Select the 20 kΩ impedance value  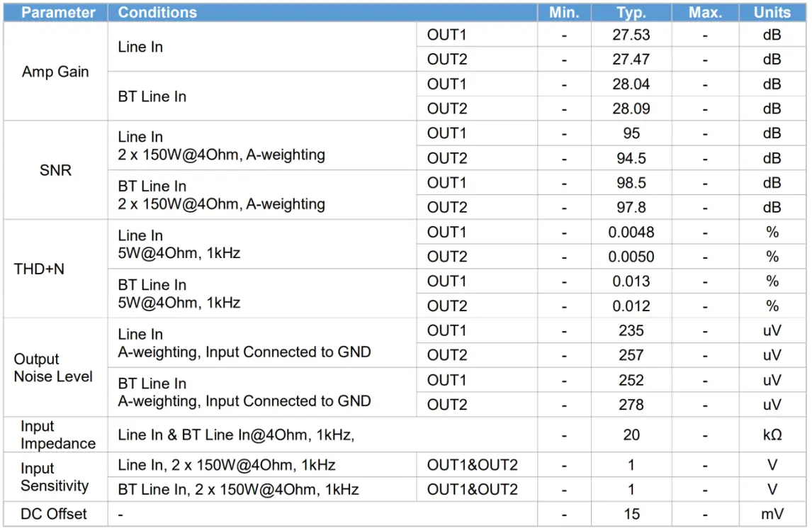point(630,435)
